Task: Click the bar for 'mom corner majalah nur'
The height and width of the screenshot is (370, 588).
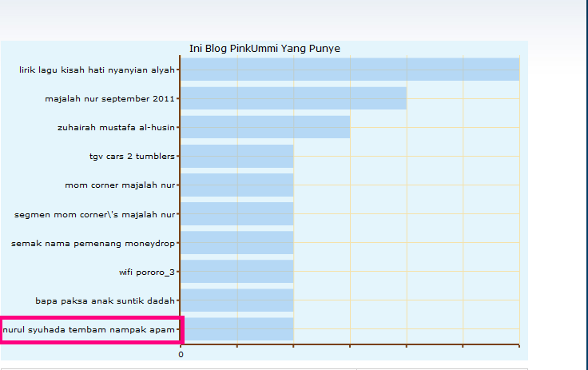Action: point(237,185)
